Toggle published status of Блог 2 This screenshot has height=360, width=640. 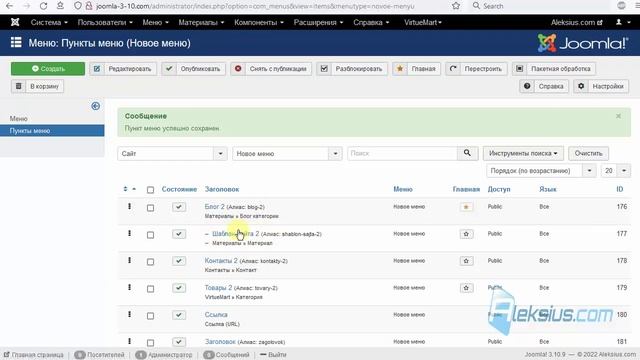click(x=179, y=207)
